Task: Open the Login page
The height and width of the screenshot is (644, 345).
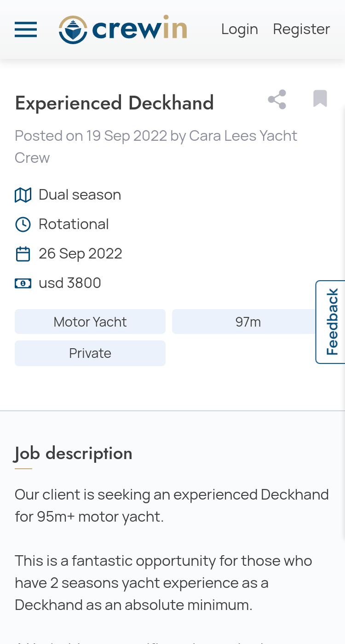Action: coord(240,29)
